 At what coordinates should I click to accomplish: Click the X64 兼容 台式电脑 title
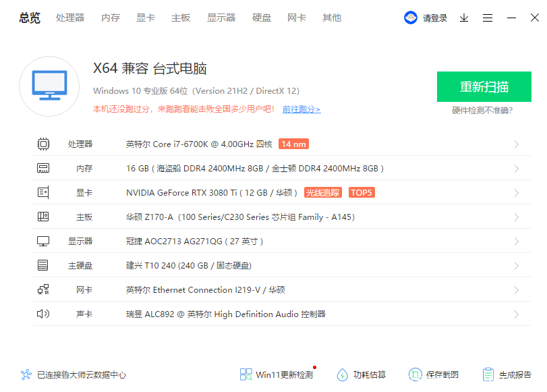[x=150, y=68]
